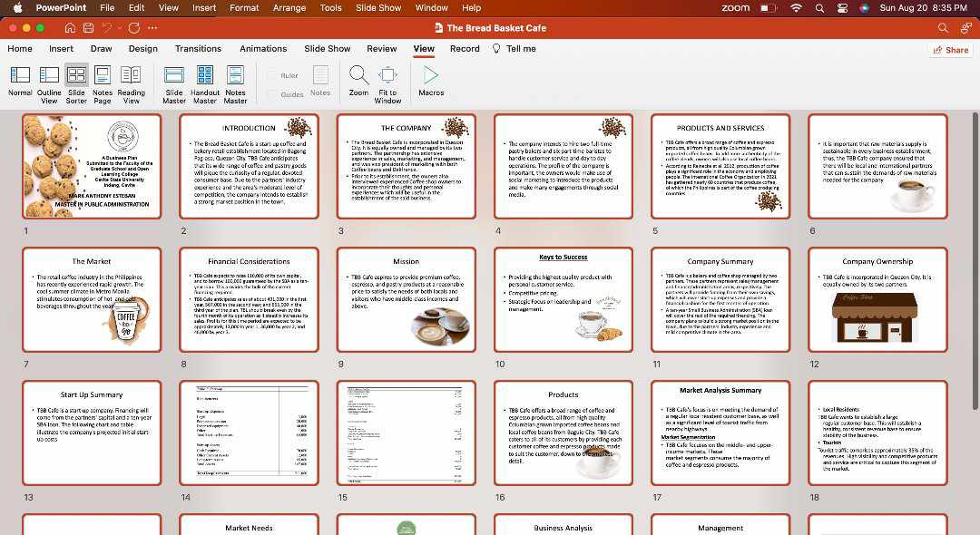
Task: Open the Tools menu
Action: pos(330,7)
